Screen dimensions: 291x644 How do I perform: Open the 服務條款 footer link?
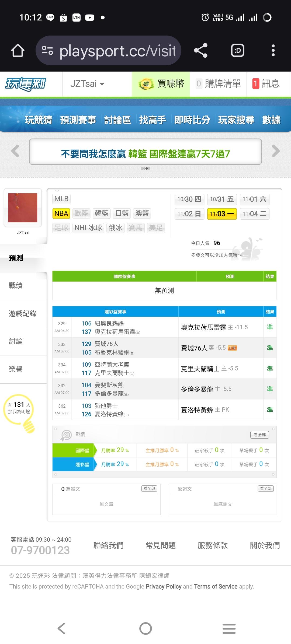coord(213,545)
